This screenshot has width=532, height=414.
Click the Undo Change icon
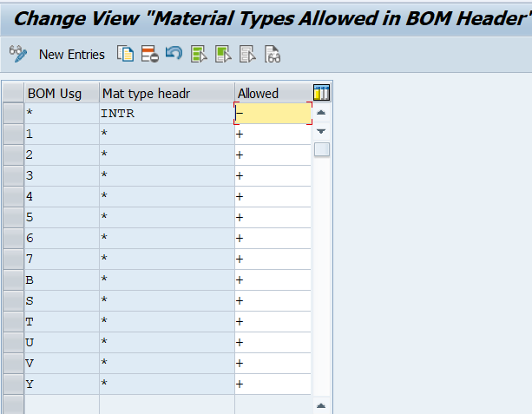174,54
